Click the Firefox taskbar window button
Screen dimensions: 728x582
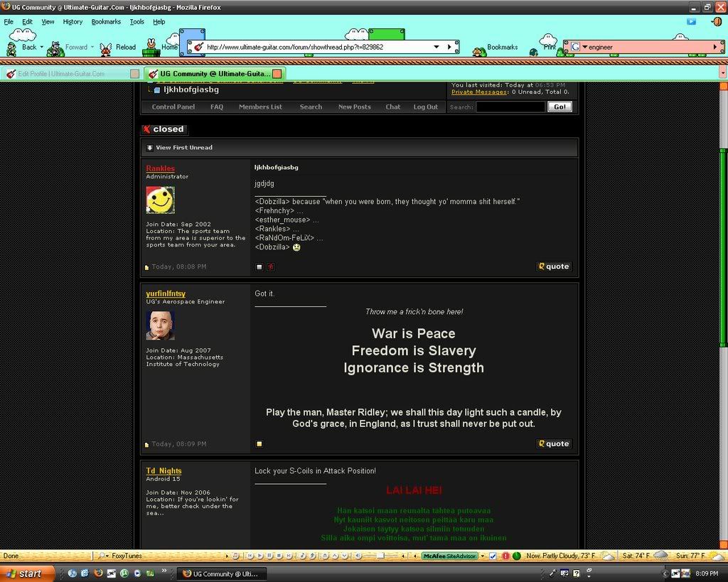[223, 573]
